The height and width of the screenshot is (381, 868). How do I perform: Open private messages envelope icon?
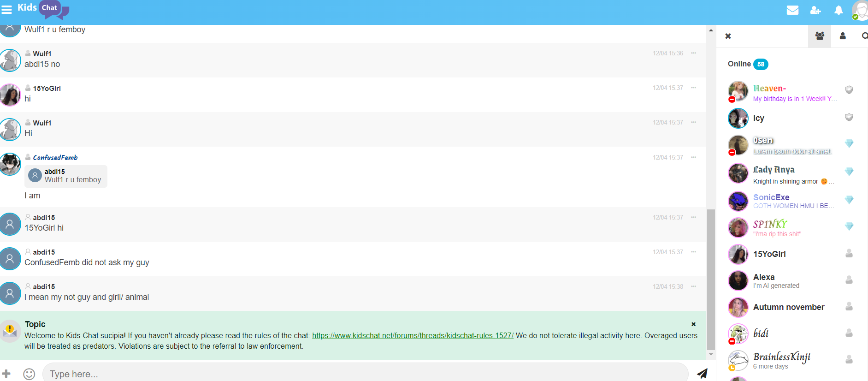pos(792,10)
